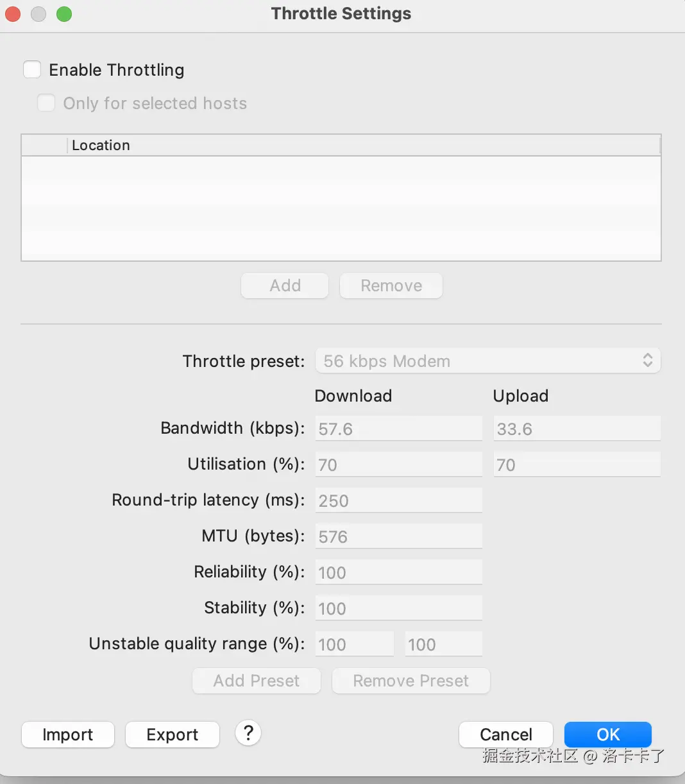Click the green maximize window button

tap(64, 13)
